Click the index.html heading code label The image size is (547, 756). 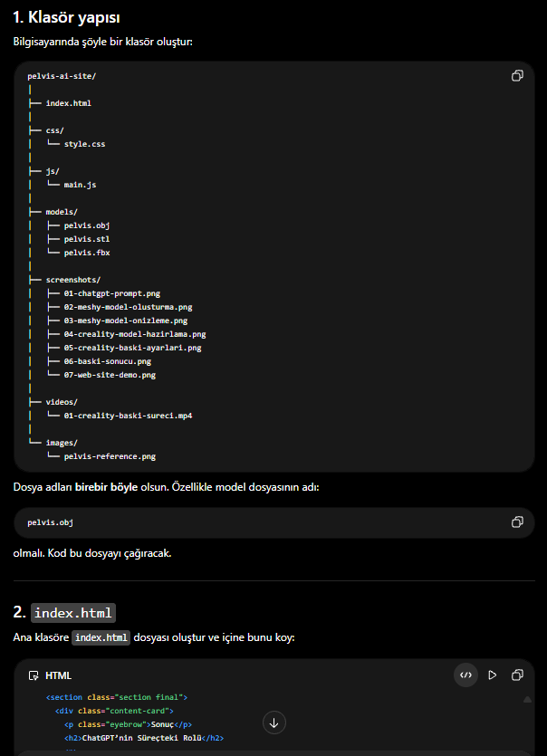click(73, 613)
